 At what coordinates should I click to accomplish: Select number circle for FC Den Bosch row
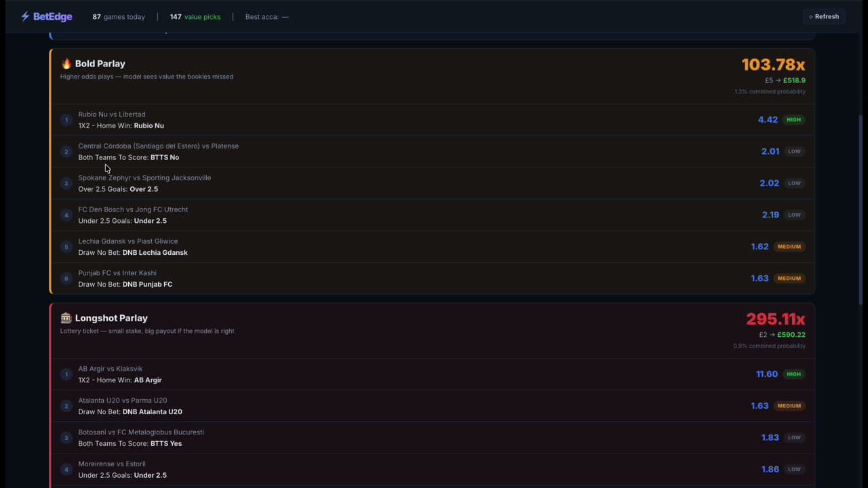click(66, 215)
